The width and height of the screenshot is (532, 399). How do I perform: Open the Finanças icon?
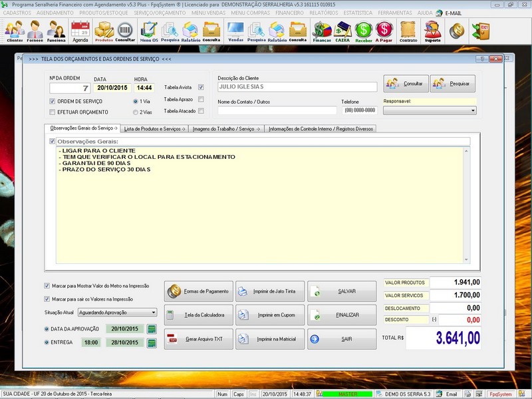tap(322, 31)
